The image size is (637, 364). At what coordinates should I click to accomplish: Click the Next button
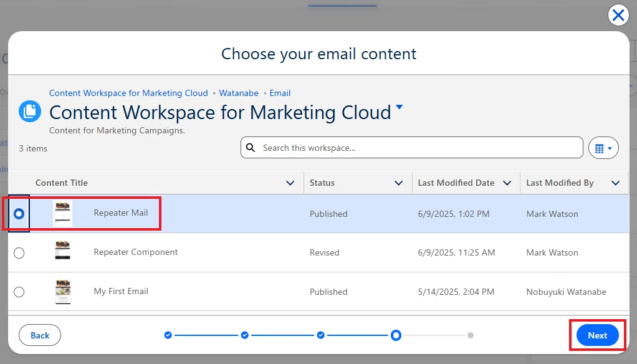pyautogui.click(x=597, y=335)
